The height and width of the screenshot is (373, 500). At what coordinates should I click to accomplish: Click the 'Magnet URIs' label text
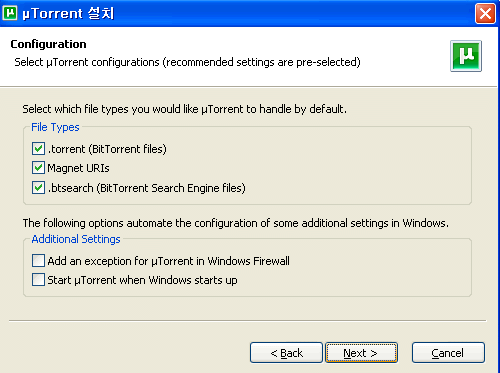point(78,168)
